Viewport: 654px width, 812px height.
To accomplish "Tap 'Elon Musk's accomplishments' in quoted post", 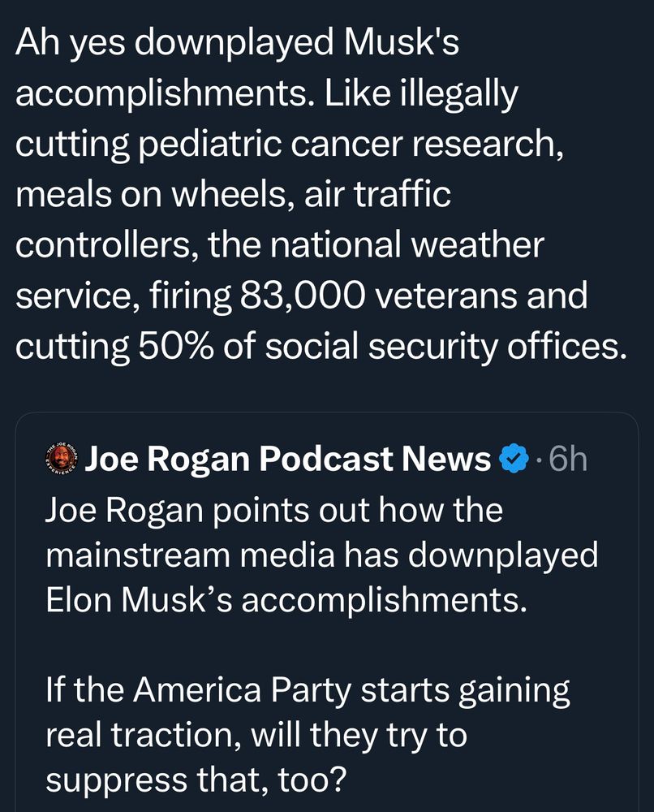I will [x=286, y=601].
